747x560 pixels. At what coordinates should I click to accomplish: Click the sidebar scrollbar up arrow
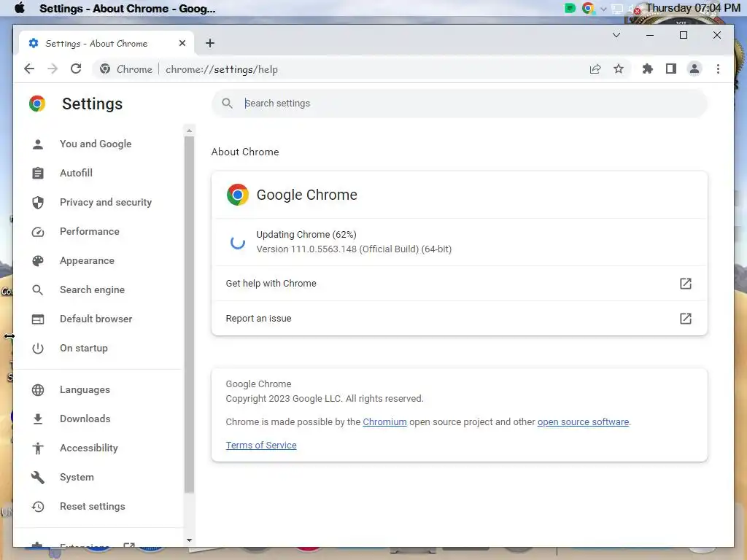[x=189, y=131]
